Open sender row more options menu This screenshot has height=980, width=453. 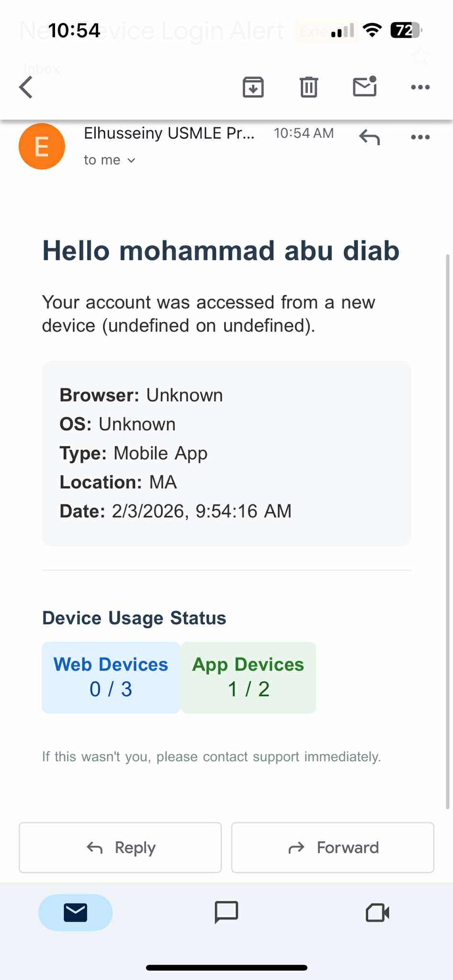420,137
